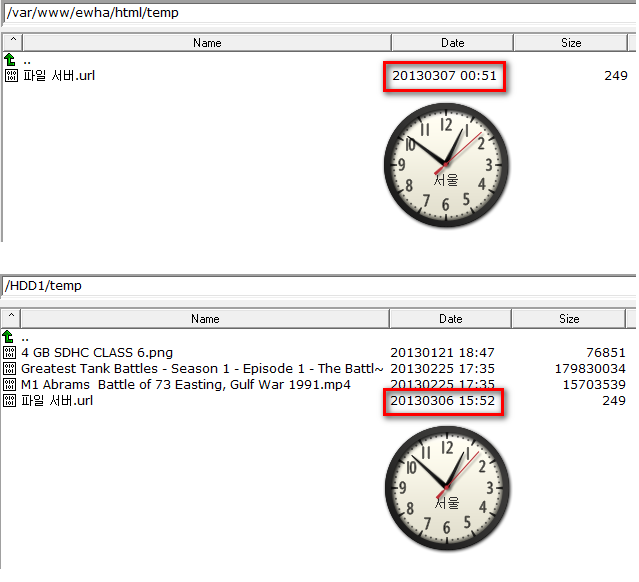Click the caret sort button in top panel header
Screen dimensions: 639x582
(13, 42)
